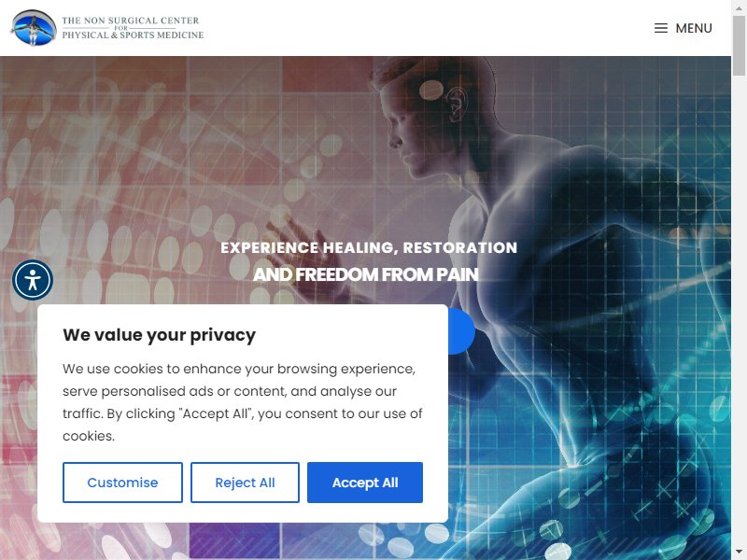Click the scrollbar up arrow

739,7
